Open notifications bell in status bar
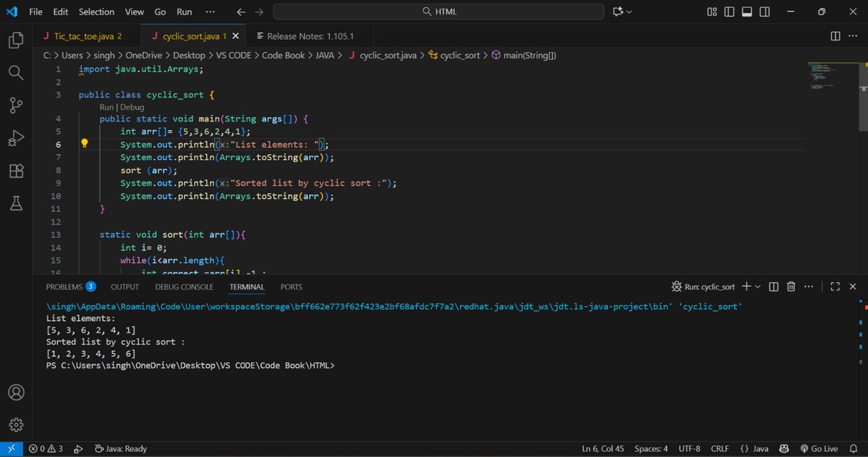Viewport: 868px width, 457px height. [x=854, y=448]
